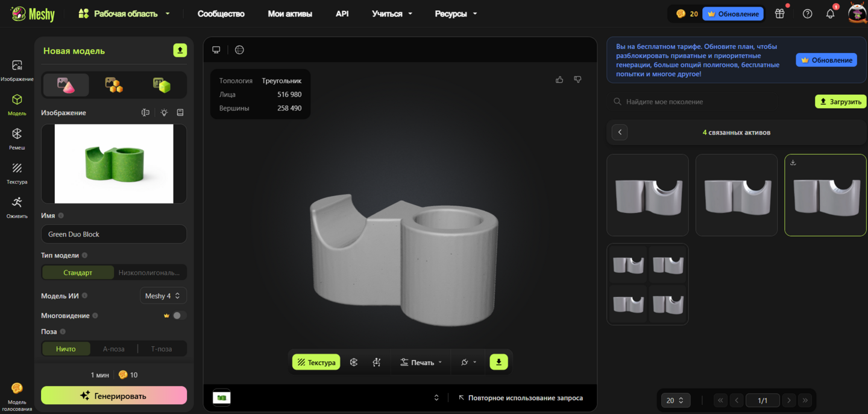The width and height of the screenshot is (868, 414).
Task: Open API in top navigation
Action: [x=342, y=13]
